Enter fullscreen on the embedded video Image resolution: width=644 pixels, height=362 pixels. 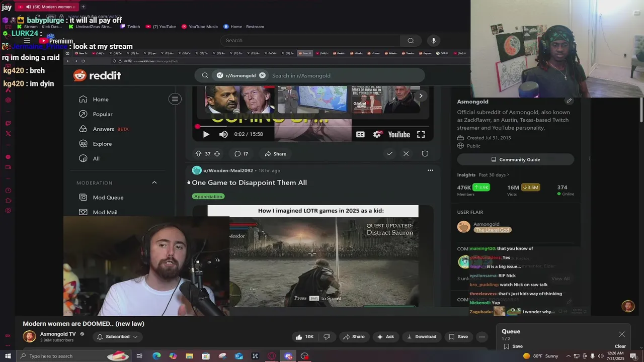pyautogui.click(x=421, y=134)
